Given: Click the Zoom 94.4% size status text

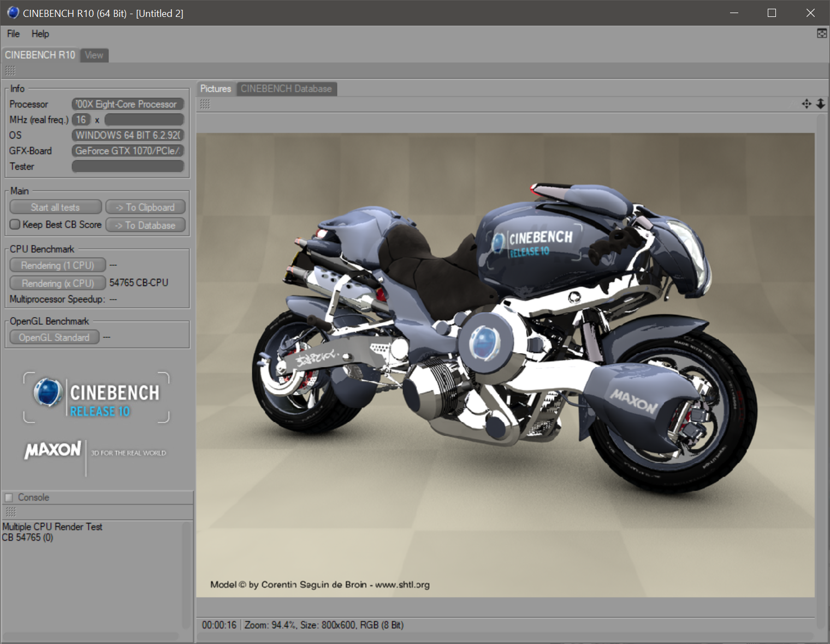Looking at the screenshot, I should 324,625.
